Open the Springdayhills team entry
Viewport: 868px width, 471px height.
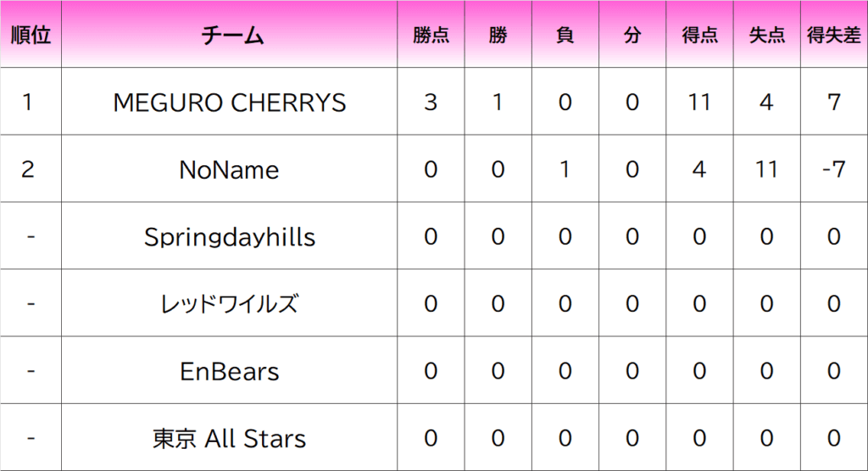230,237
